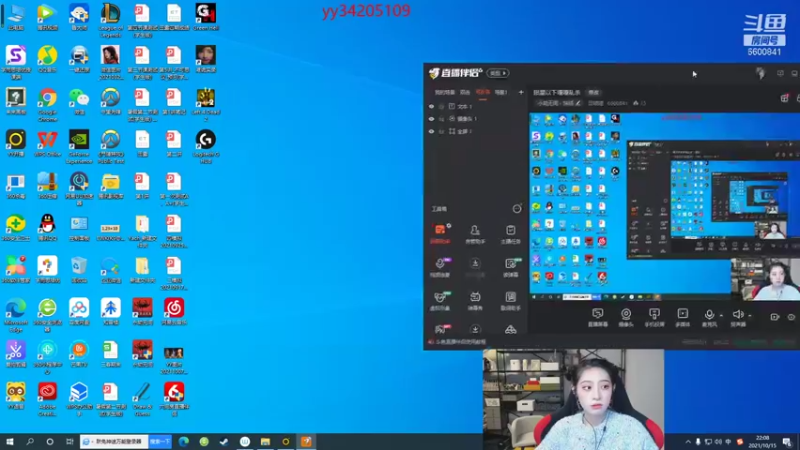Open the 房管助手 tool
This screenshot has height=450, width=800.
pyautogui.click(x=475, y=234)
